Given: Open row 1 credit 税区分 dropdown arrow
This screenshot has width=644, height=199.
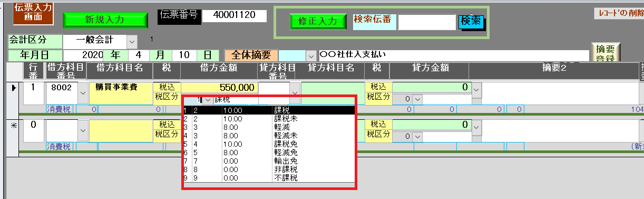Looking at the screenshot, I should [x=417, y=99].
